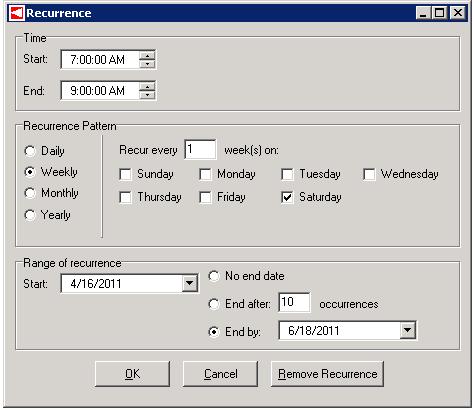
Task: Check the Sunday checkbox
Action: (125, 174)
